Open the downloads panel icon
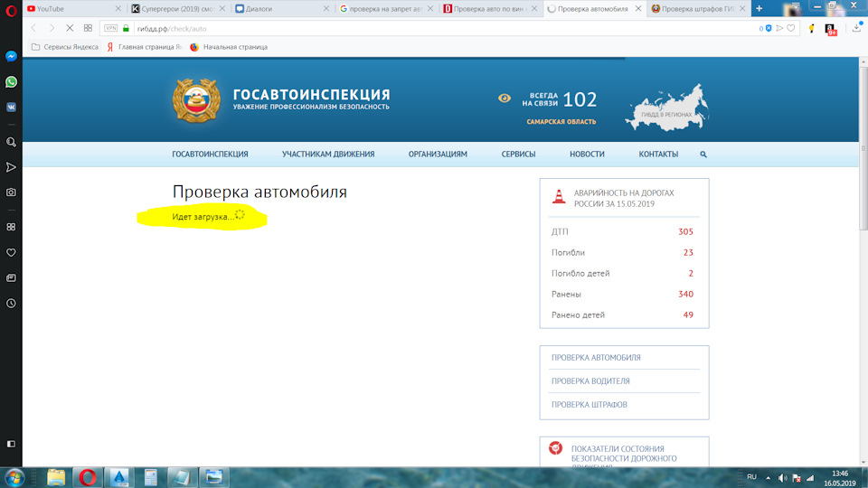Image resolution: width=868 pixels, height=488 pixels. coord(856,28)
